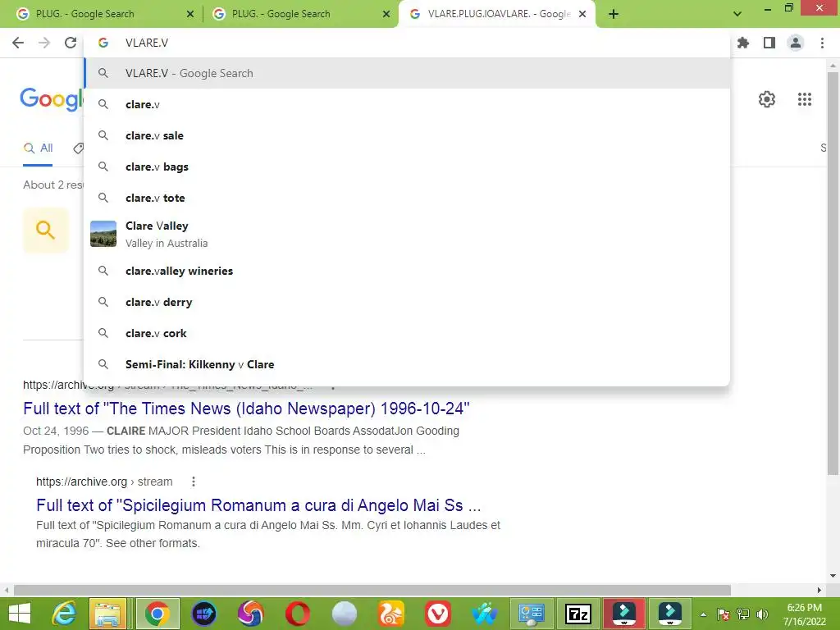840x630 pixels.
Task: Choose the 'clare.v cork' suggestion
Action: [407, 333]
